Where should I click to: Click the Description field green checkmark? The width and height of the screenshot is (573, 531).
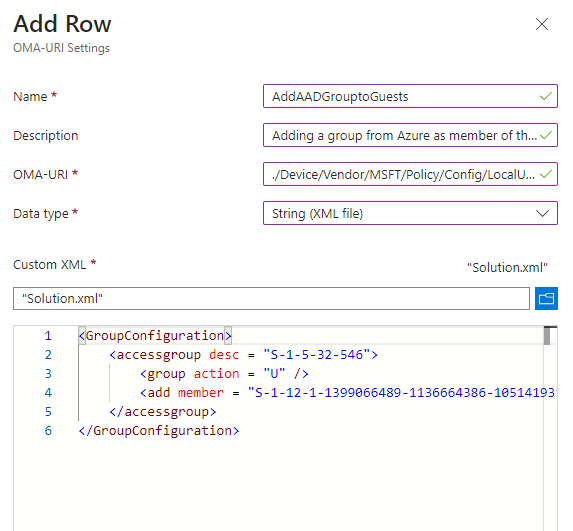pyautogui.click(x=546, y=135)
